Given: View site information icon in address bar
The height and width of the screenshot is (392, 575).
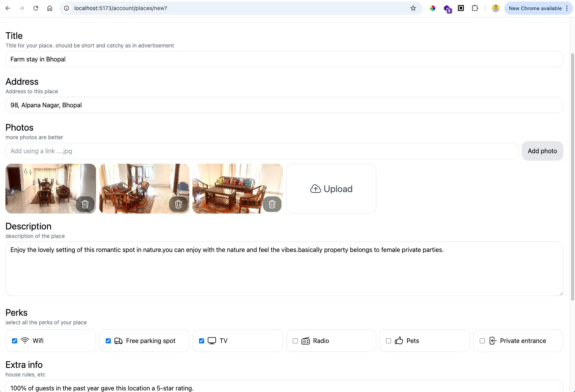Looking at the screenshot, I should pyautogui.click(x=66, y=8).
